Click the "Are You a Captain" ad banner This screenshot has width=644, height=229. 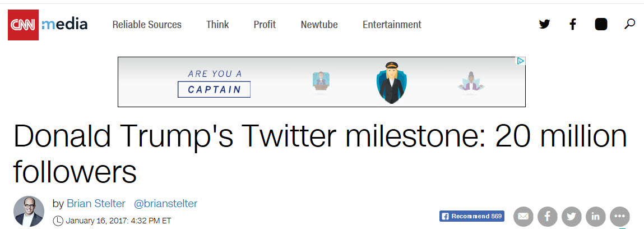tap(321, 82)
